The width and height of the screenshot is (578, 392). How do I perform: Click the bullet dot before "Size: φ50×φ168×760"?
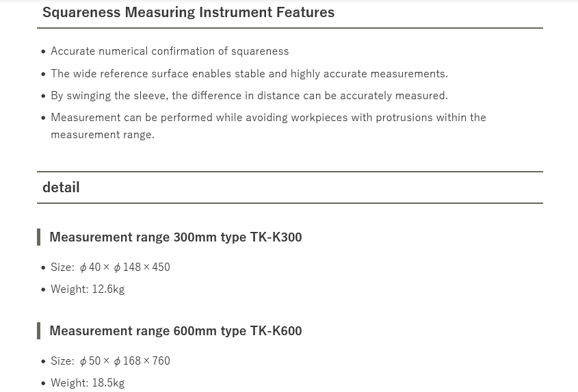coord(43,361)
